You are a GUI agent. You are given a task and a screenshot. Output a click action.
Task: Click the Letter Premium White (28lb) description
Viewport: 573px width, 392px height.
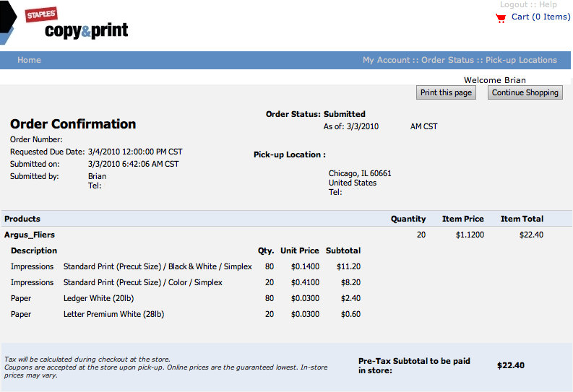(113, 314)
